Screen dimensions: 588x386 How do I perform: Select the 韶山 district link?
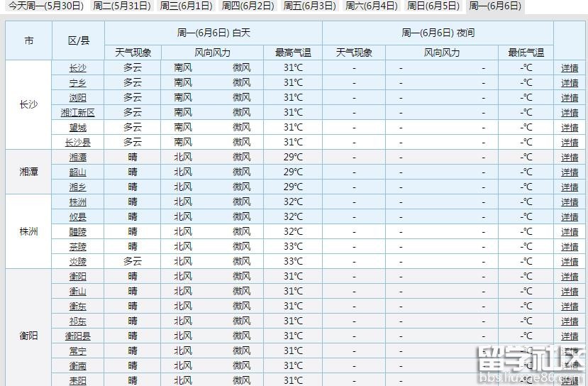pos(78,172)
